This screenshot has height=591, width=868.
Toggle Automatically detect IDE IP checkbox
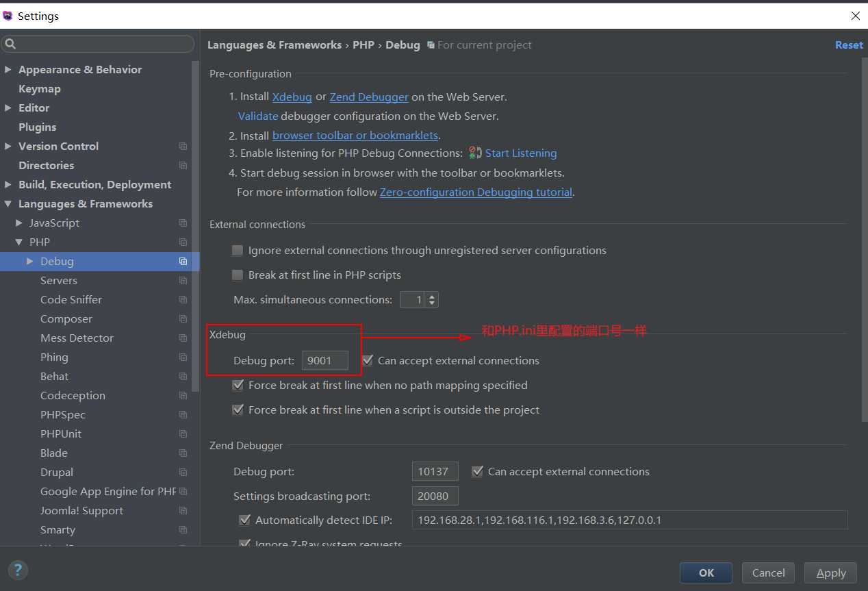[x=245, y=520]
